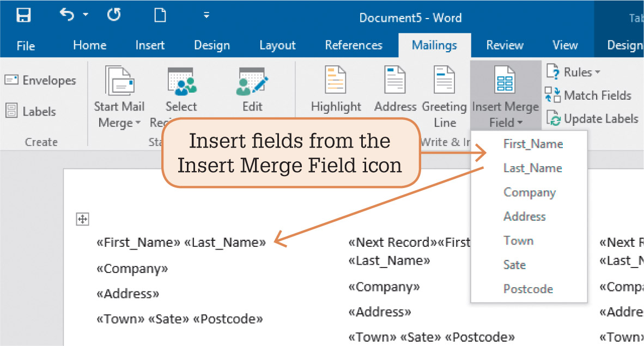
Task: Select Company in merge field dropdown list
Action: (529, 192)
